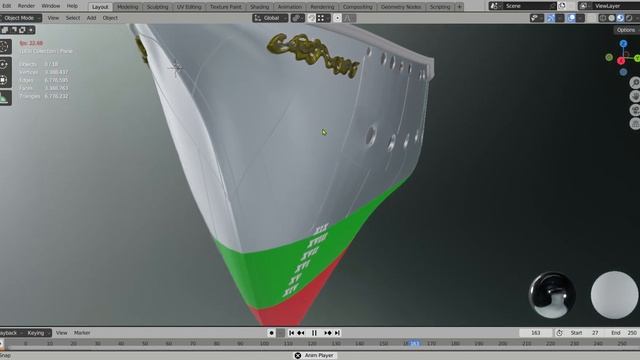Switch to the Geometry Nodes workspace tab
Screen dimensions: 640x360
point(401,7)
